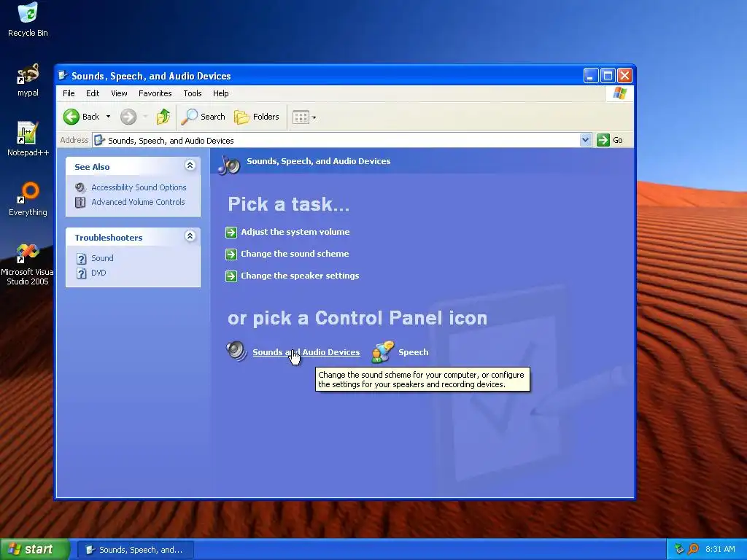Open Notepad++ desktop shortcut
Viewport: 747px width, 560px height.
coord(28,139)
